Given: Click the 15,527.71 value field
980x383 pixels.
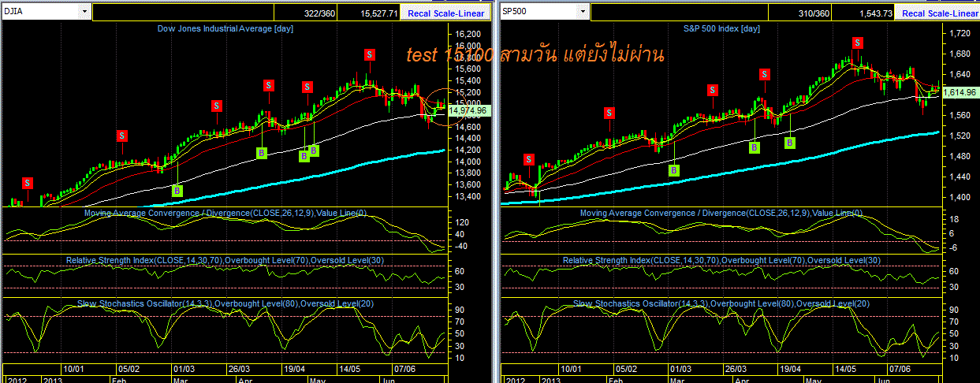Looking at the screenshot, I should [378, 13].
